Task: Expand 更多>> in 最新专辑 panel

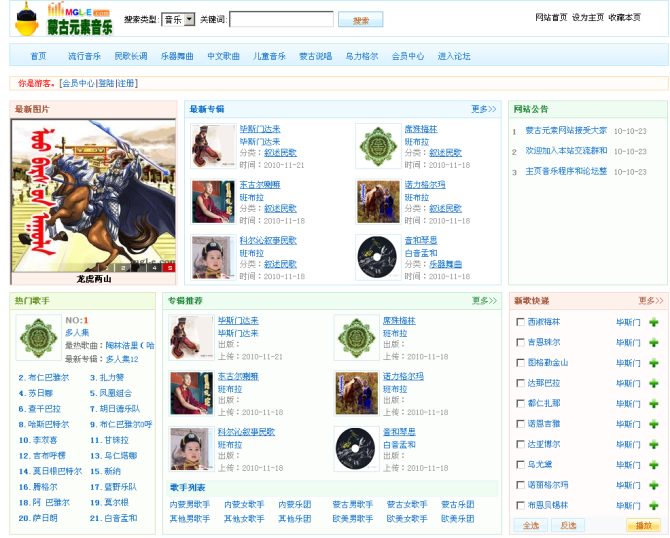Action: tap(483, 109)
